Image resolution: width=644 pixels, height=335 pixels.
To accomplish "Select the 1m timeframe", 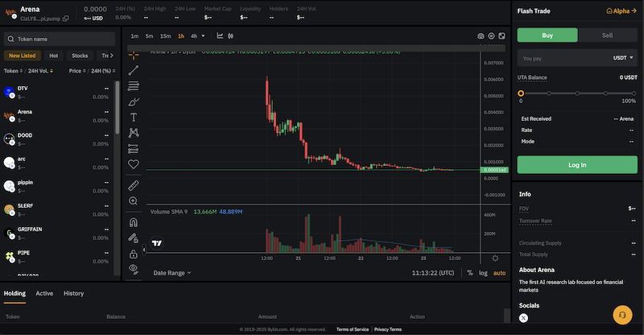I will pyautogui.click(x=134, y=36).
